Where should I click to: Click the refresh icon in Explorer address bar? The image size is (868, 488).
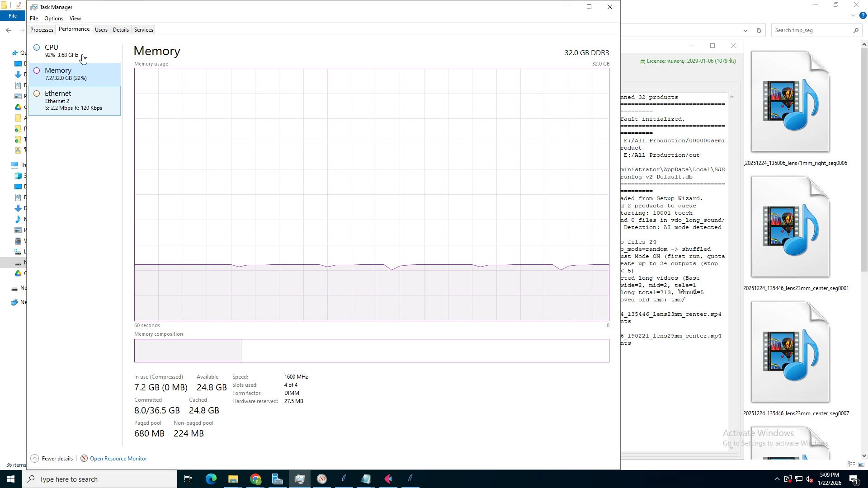[x=759, y=31]
